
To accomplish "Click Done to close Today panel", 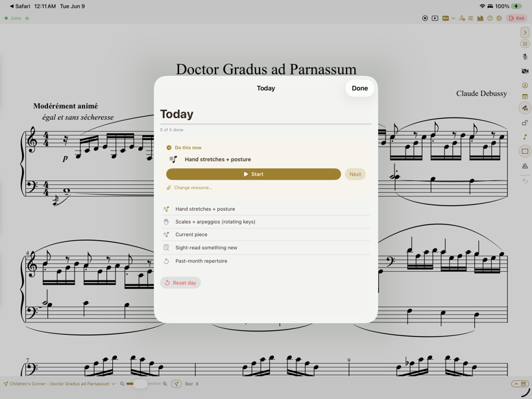I will tap(359, 88).
